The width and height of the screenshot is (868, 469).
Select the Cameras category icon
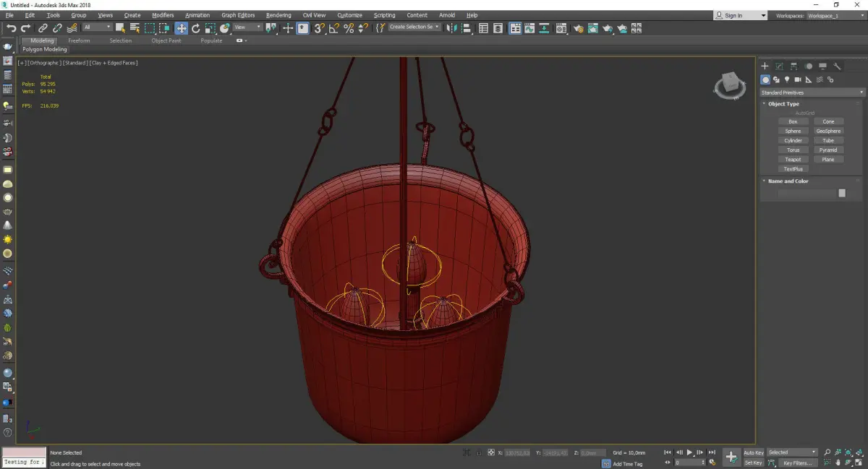click(x=798, y=79)
